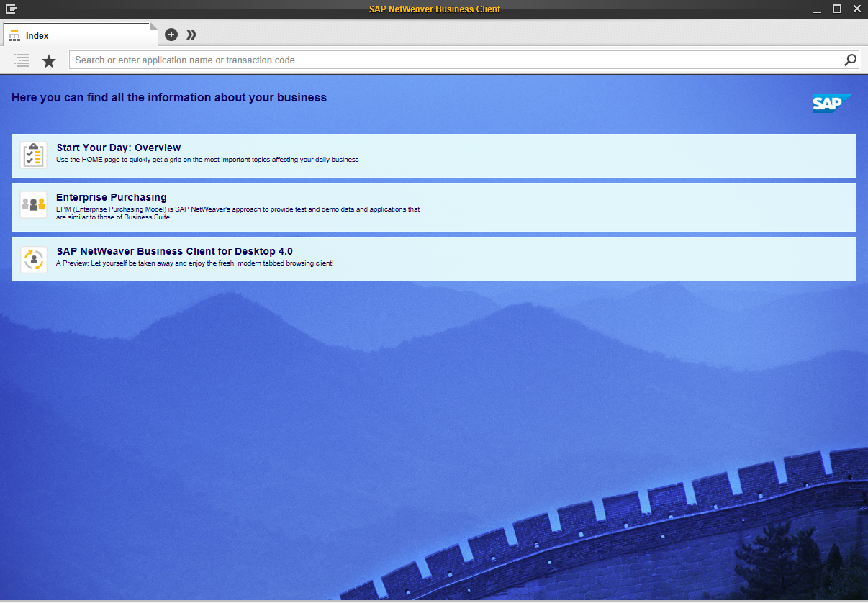Expand the tab overflow double chevron
Screen dimensions: 868x603
click(191, 34)
